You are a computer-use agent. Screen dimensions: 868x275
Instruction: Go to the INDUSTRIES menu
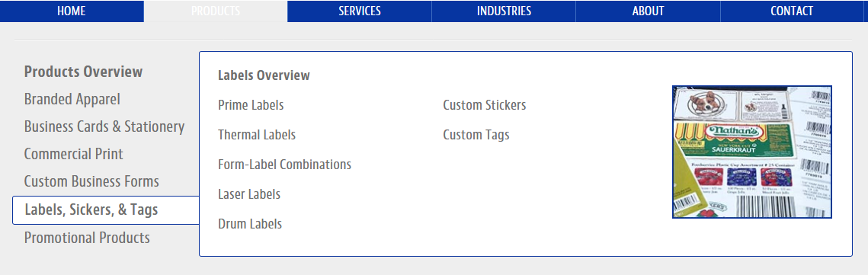pyautogui.click(x=504, y=11)
